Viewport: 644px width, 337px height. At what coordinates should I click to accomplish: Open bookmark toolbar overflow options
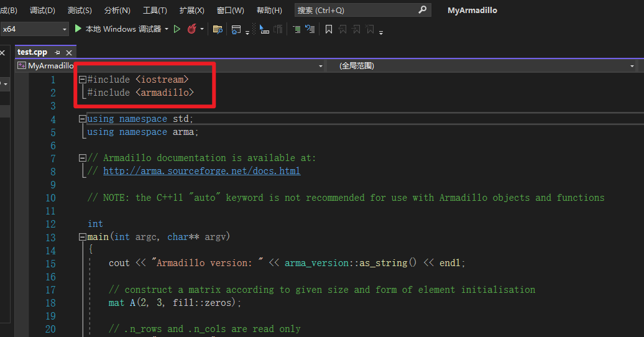pos(381,32)
